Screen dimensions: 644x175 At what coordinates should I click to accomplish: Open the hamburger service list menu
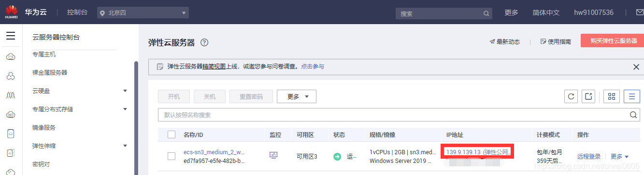pyautogui.click(x=11, y=36)
